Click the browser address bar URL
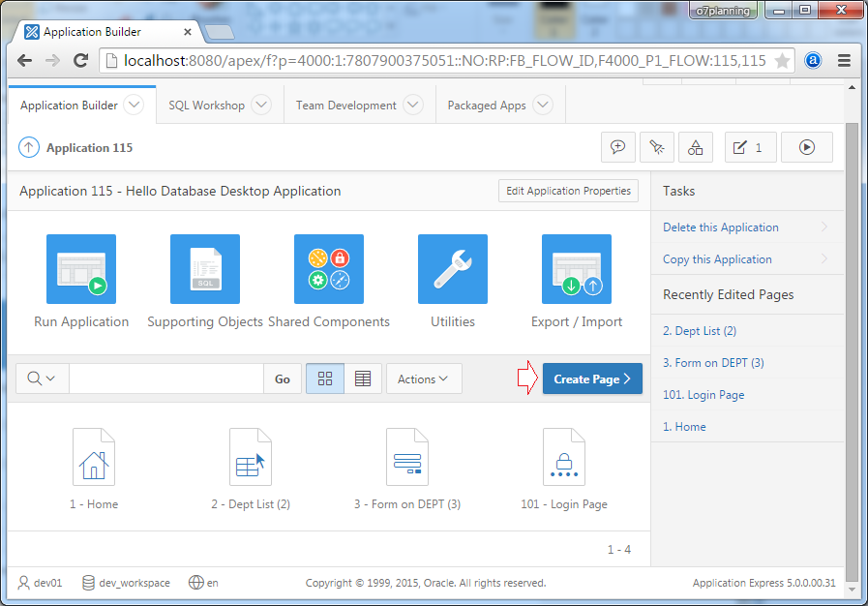The image size is (868, 606). [445, 60]
